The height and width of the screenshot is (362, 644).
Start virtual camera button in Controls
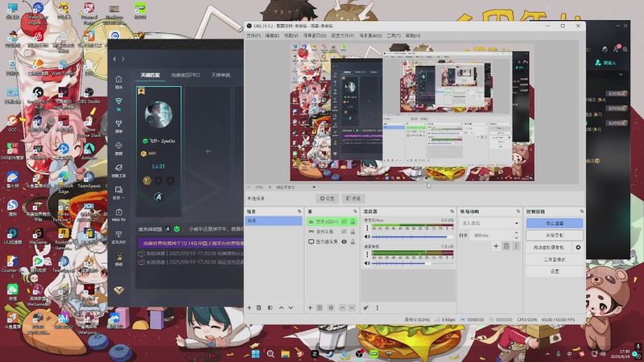coord(549,248)
